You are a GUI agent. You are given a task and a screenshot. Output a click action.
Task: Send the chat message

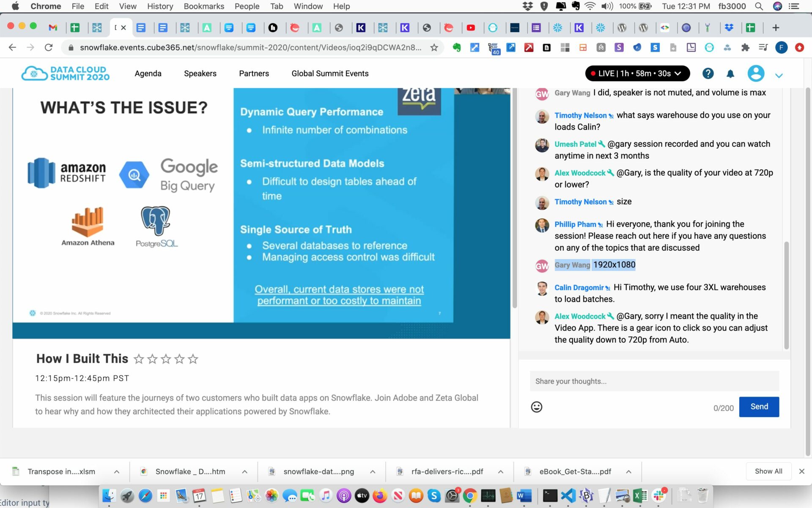pyautogui.click(x=759, y=407)
